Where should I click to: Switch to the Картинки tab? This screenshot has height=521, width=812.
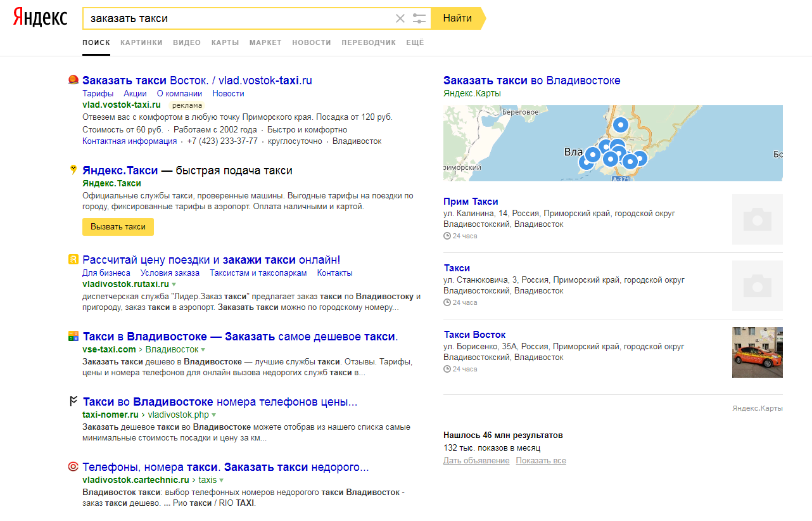(141, 42)
